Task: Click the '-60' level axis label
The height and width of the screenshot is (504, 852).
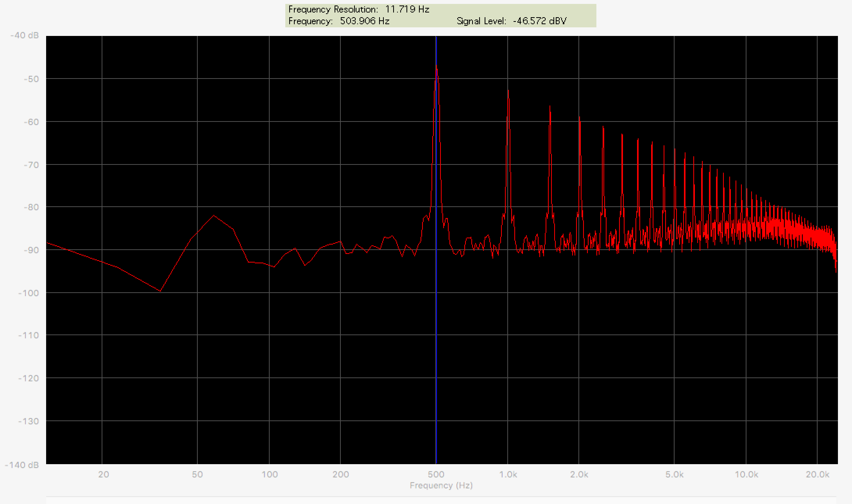Action: pyautogui.click(x=30, y=122)
